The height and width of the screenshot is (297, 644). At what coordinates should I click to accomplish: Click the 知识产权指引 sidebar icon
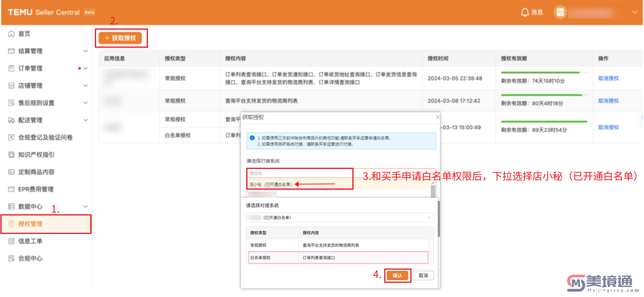pos(12,155)
